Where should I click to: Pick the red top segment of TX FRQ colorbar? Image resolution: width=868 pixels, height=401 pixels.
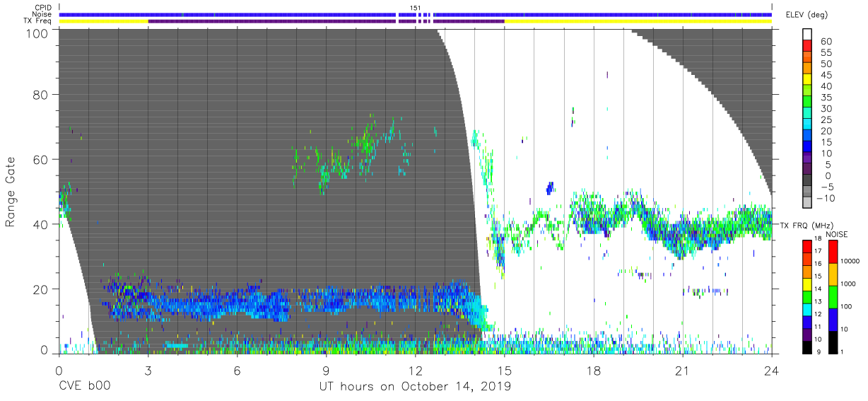point(807,247)
